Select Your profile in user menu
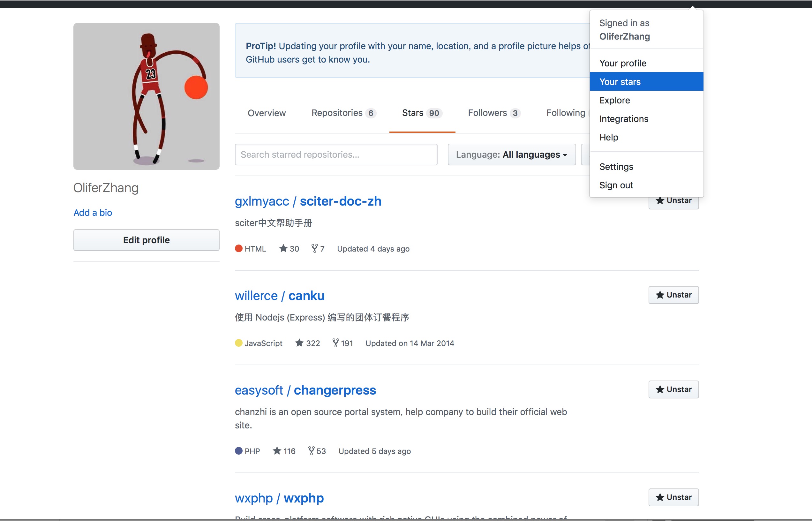812x521 pixels. 623,63
